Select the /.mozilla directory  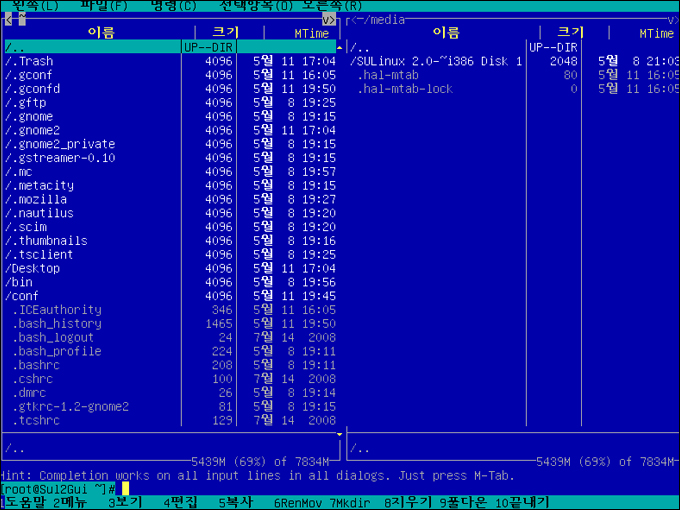(38, 199)
